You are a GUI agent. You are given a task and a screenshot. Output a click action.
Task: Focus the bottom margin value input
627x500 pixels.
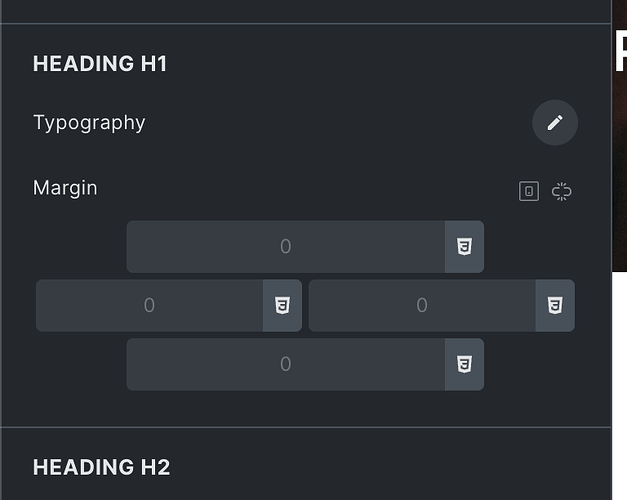click(x=286, y=364)
